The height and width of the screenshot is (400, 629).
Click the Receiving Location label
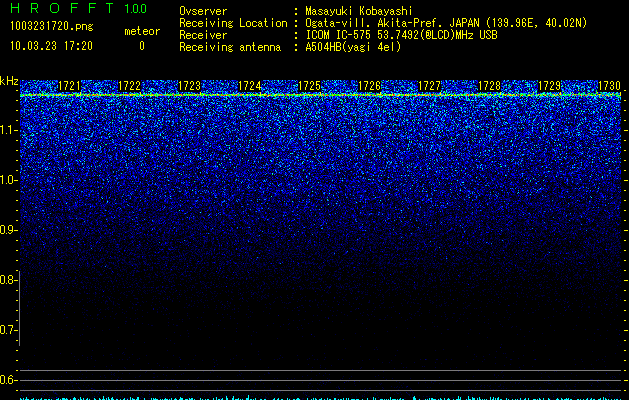(x=233, y=23)
